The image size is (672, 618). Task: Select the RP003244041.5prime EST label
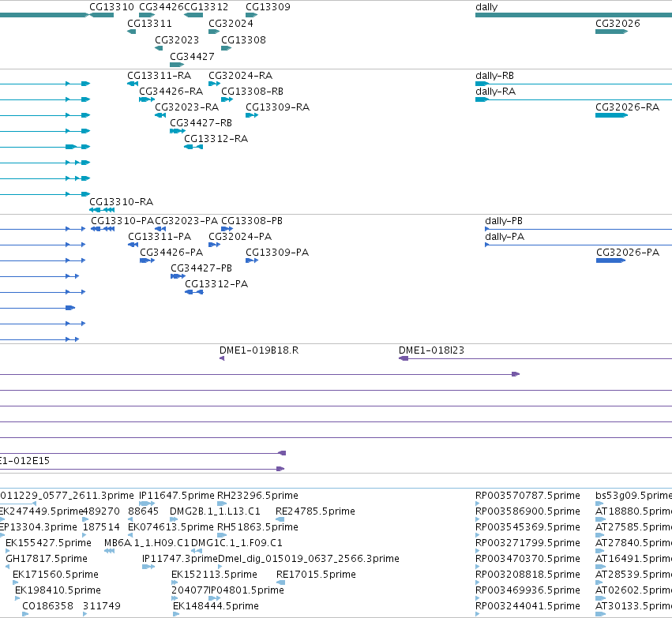527,606
